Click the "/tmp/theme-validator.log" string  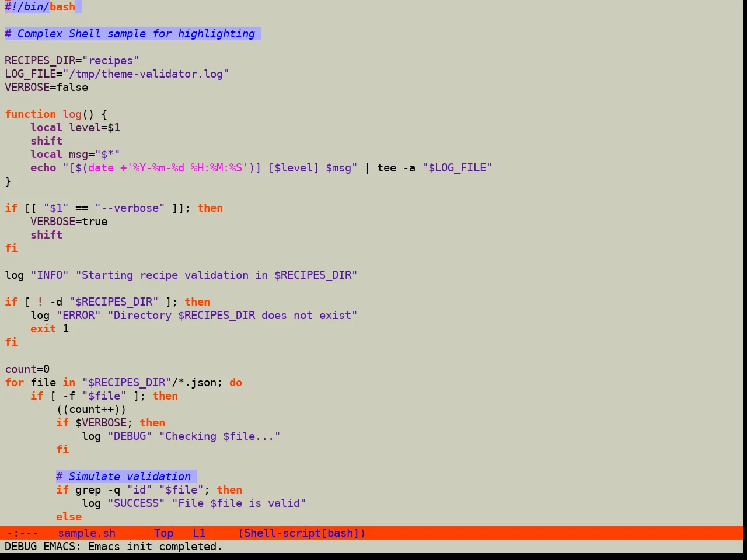click(146, 74)
